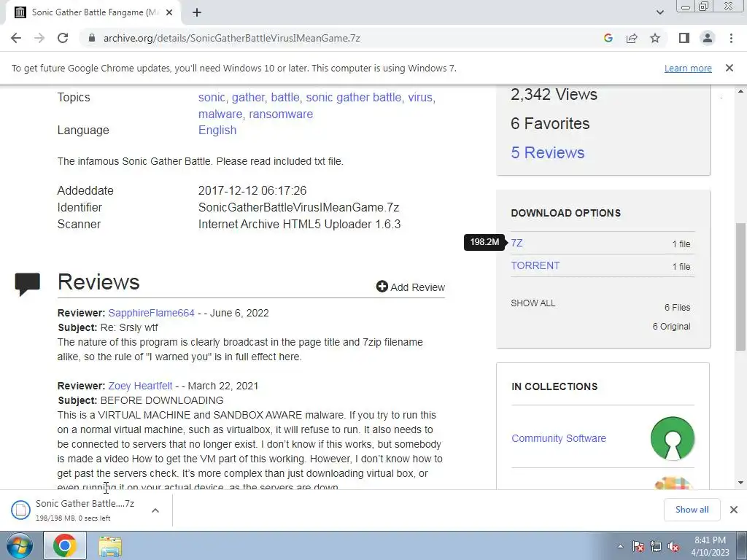Viewport: 747px width, 560px height.
Task: Click the '6 Favorites' count
Action: tap(550, 123)
